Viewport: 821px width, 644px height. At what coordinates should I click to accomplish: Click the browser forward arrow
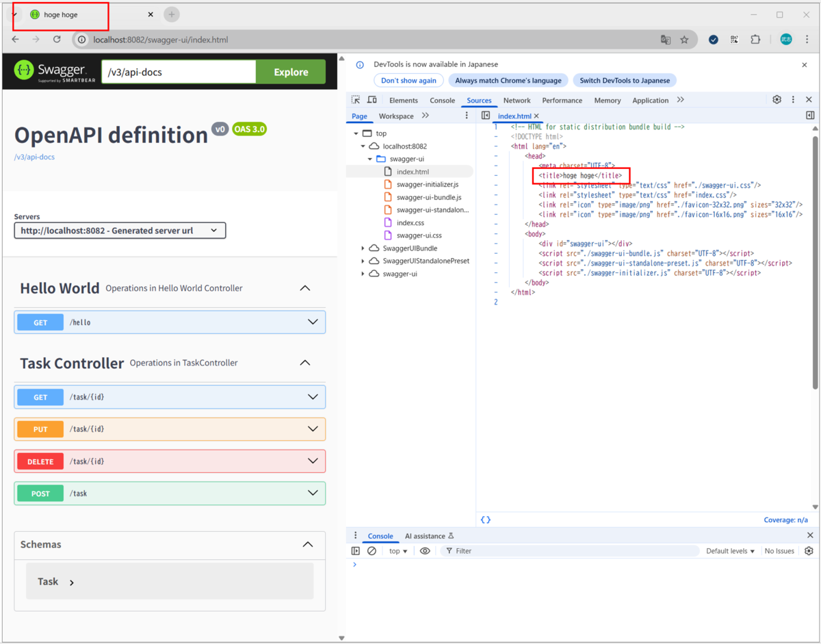tap(36, 40)
